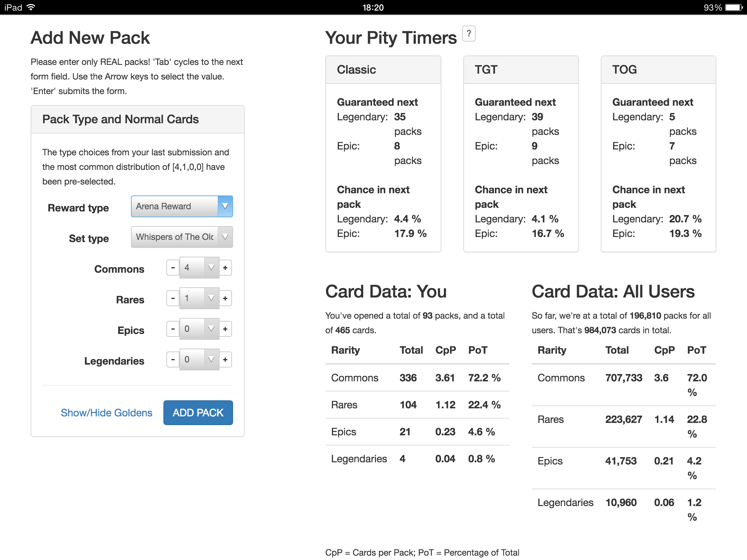The width and height of the screenshot is (747, 560).
Task: Click the All Users Rares total 223,627
Action: [x=624, y=419]
